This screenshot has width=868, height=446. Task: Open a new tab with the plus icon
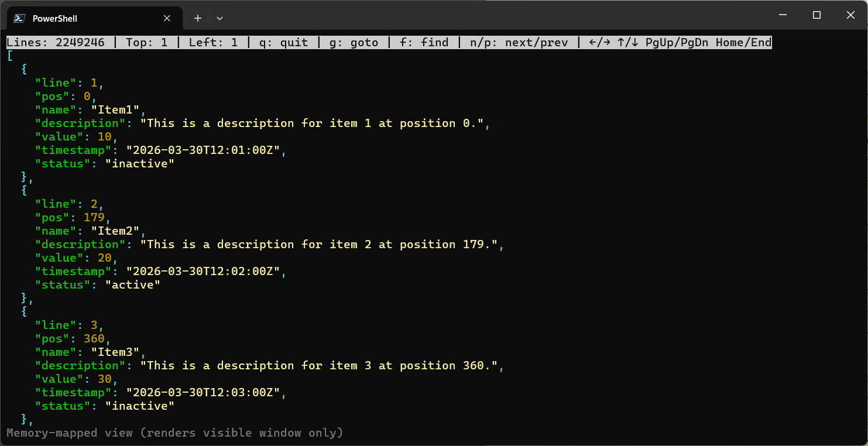click(x=197, y=18)
